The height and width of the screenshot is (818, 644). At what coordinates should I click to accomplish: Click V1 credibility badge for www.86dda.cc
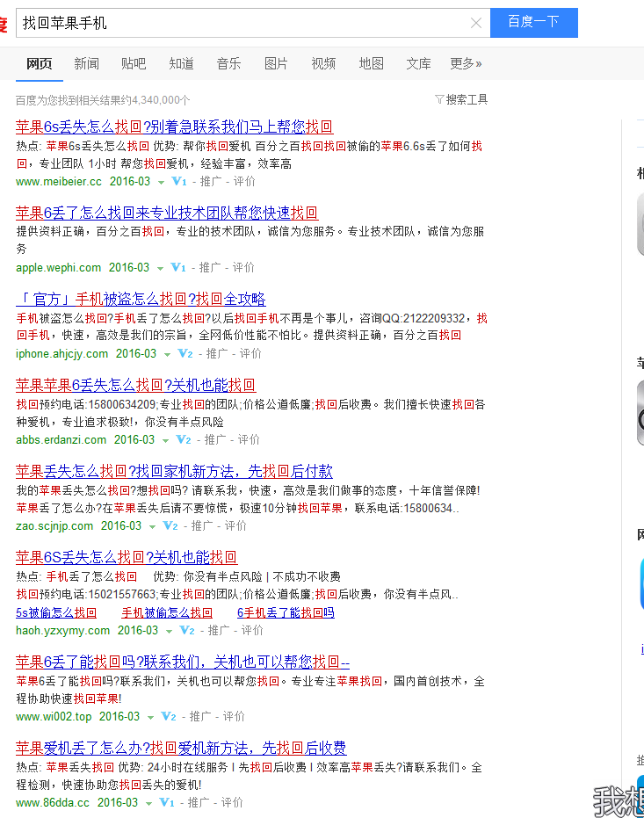166,802
